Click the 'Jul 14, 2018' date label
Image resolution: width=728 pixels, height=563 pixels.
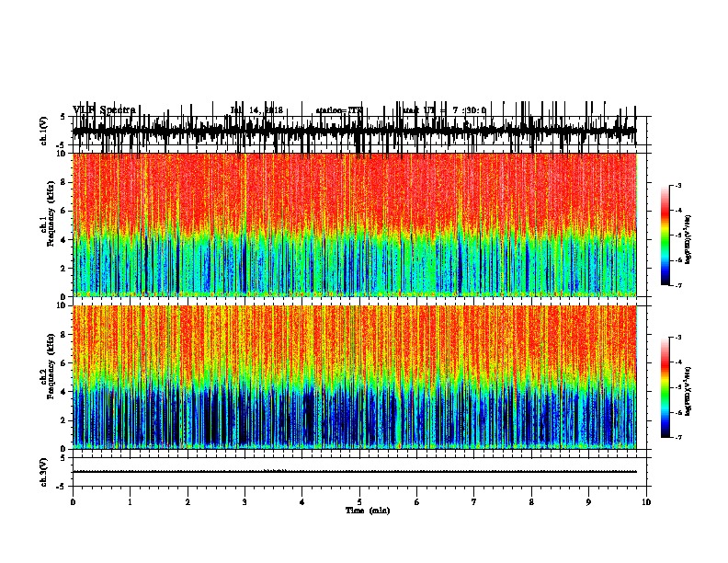(256, 110)
